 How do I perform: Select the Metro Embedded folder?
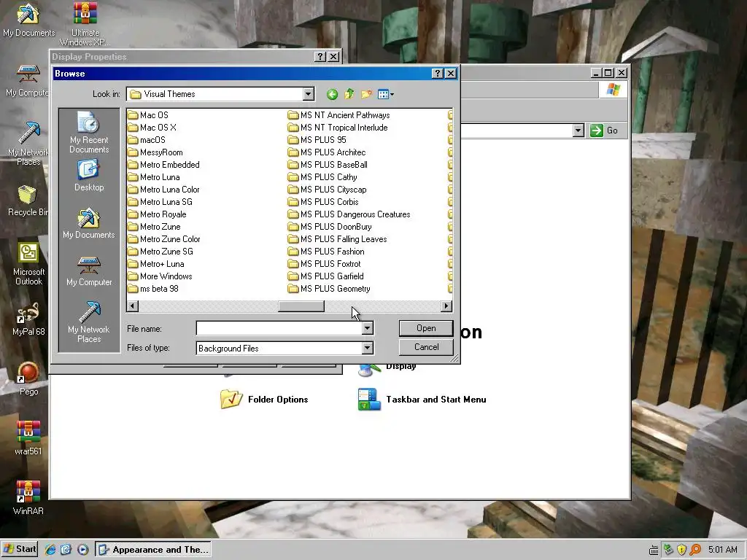pyautogui.click(x=164, y=165)
